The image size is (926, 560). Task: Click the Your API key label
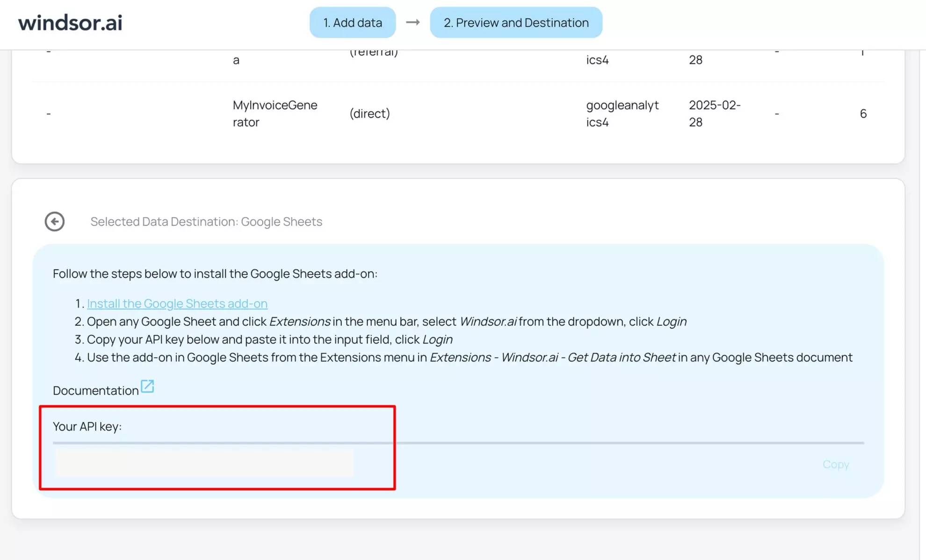[x=87, y=426]
